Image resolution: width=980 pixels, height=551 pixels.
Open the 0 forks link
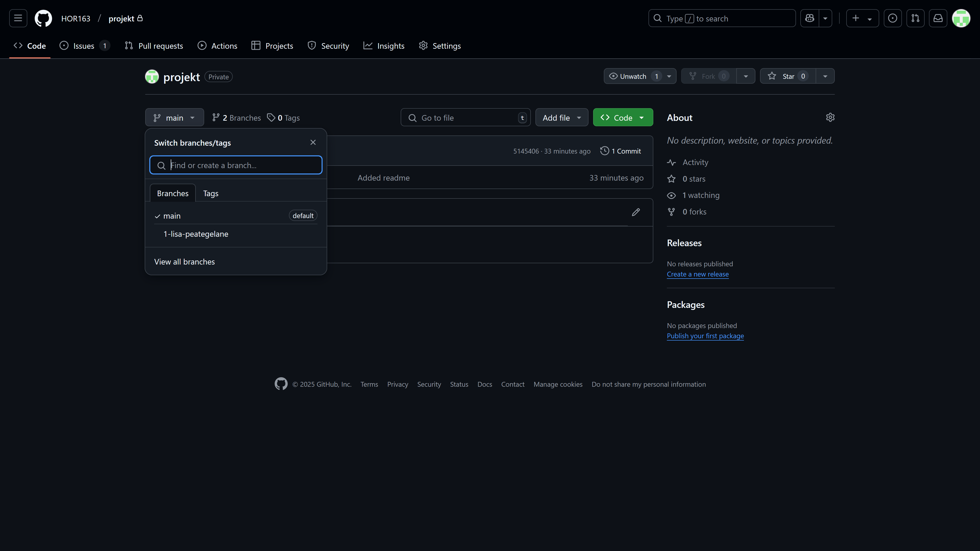pyautogui.click(x=687, y=212)
